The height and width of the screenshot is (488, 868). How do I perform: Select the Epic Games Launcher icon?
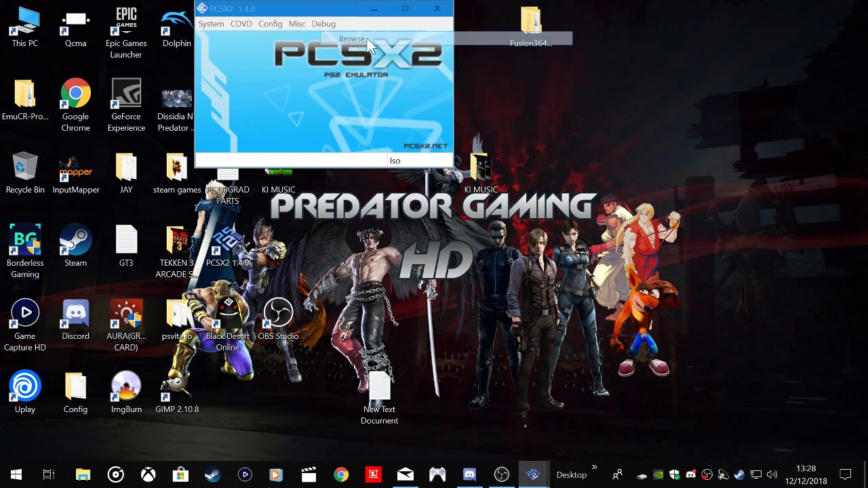[126, 33]
